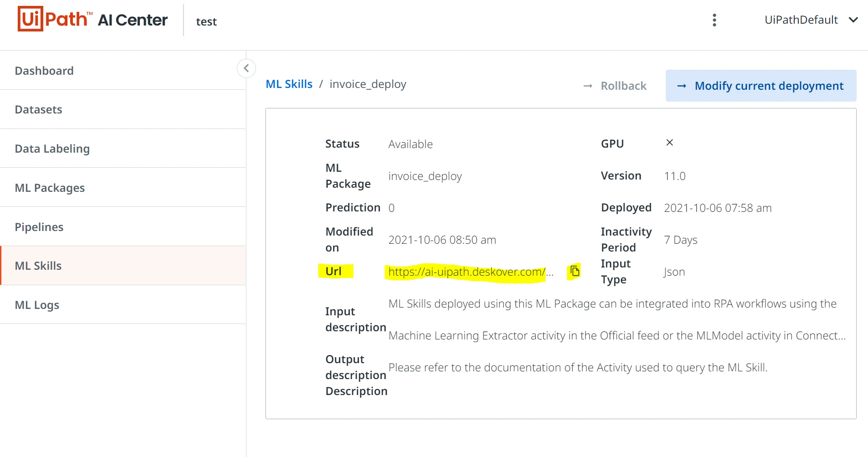Click the ML Skills breadcrumb link

click(289, 84)
